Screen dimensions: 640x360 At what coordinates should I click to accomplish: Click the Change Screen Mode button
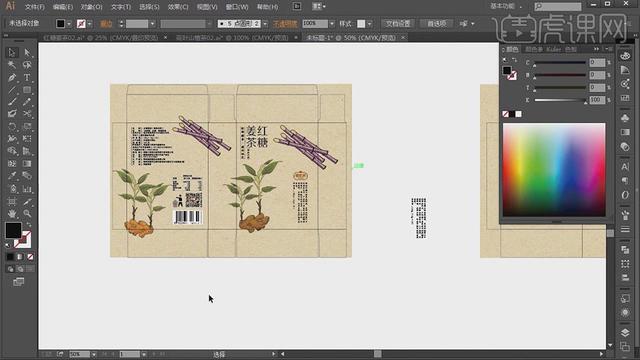[x=18, y=282]
